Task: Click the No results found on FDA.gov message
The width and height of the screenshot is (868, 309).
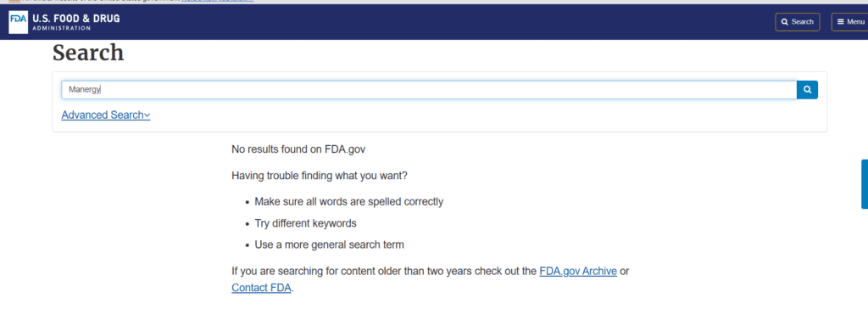Action: 298,149
